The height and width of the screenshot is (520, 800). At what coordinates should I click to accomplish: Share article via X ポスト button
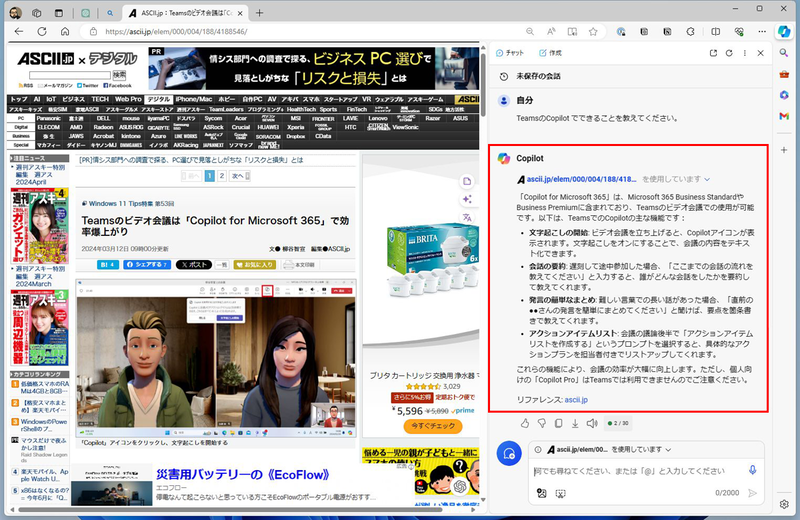pyautogui.click(x=193, y=265)
